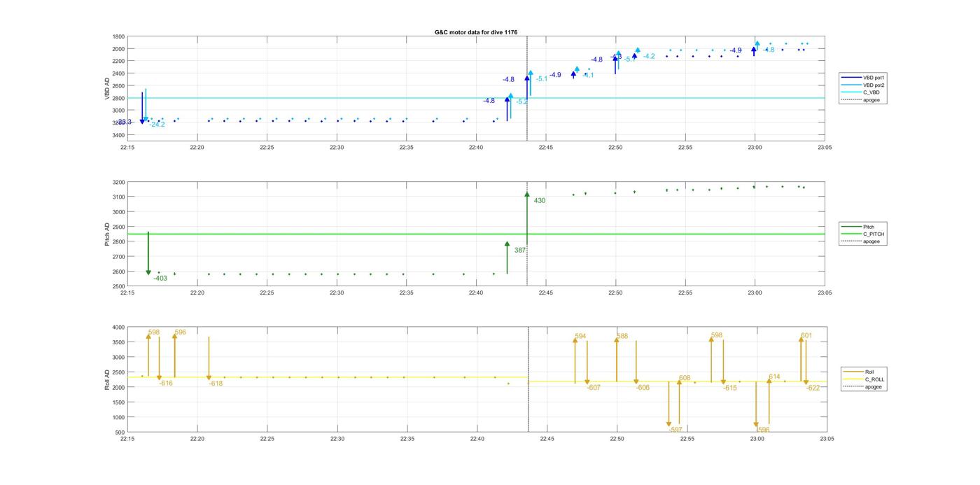
Task: Click the 614 roll move label
Action: [774, 377]
